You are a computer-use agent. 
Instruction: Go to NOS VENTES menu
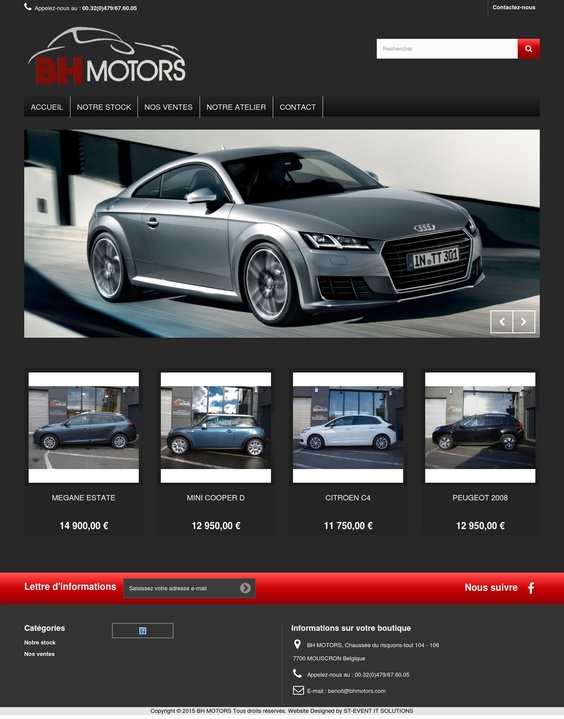tap(168, 107)
